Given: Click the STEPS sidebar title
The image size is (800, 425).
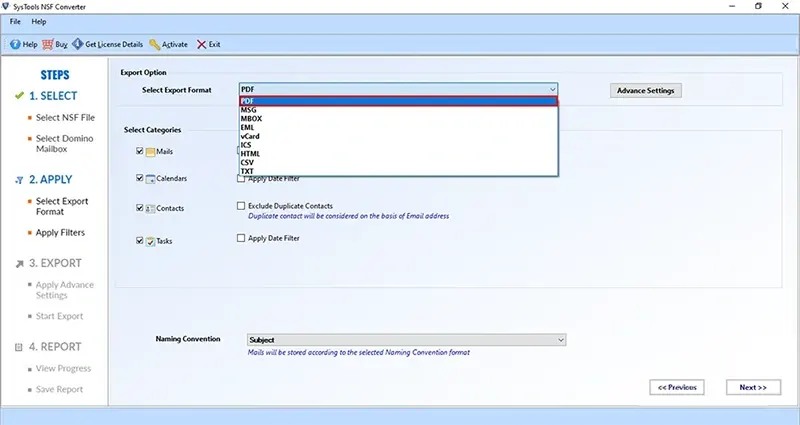Looking at the screenshot, I should (55, 75).
